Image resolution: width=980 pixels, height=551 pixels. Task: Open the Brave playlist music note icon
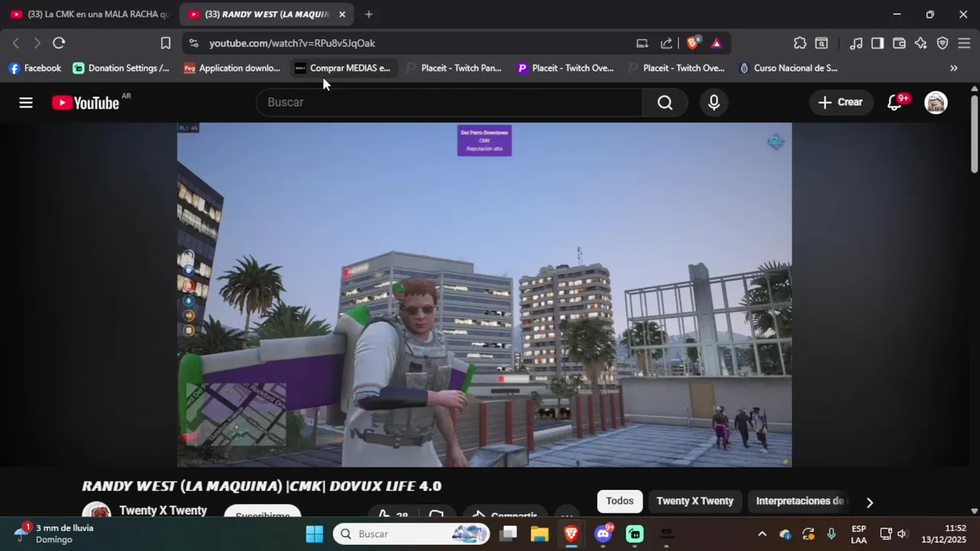(x=857, y=43)
